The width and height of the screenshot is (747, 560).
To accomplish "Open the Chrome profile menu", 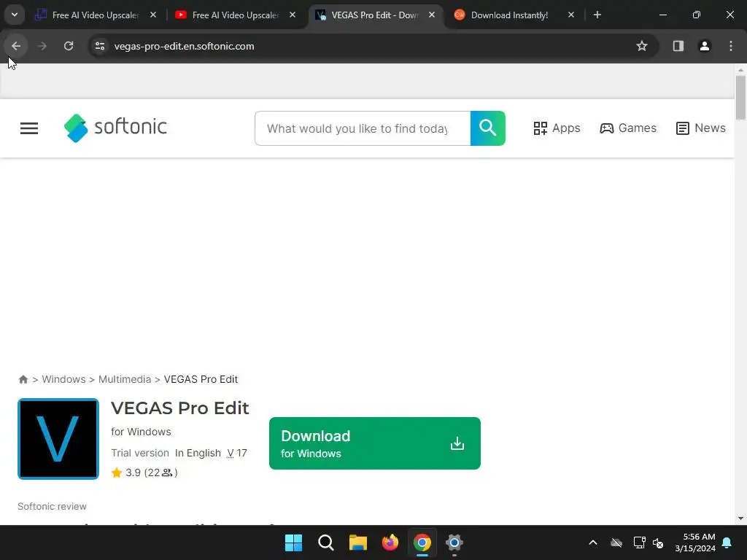I will pos(704,46).
